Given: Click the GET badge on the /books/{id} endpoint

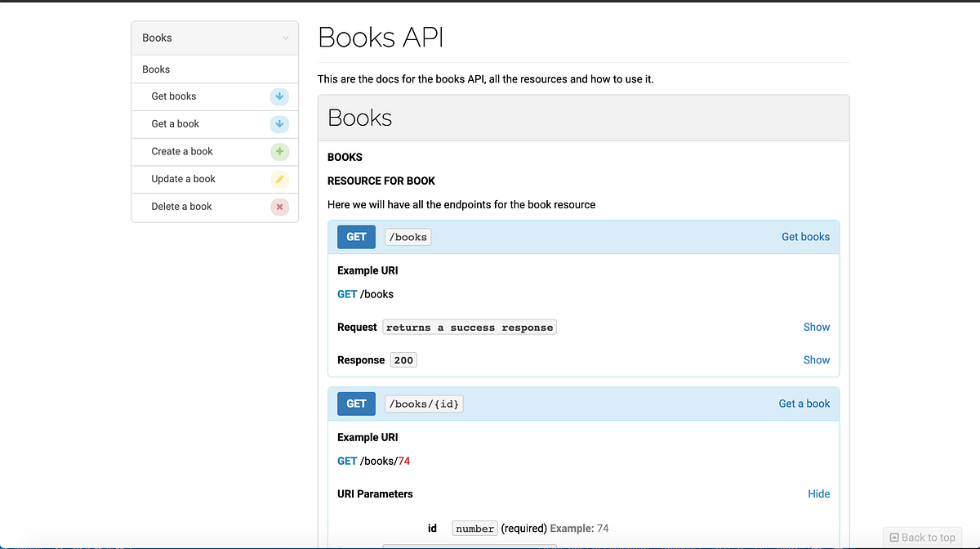Looking at the screenshot, I should (x=356, y=404).
